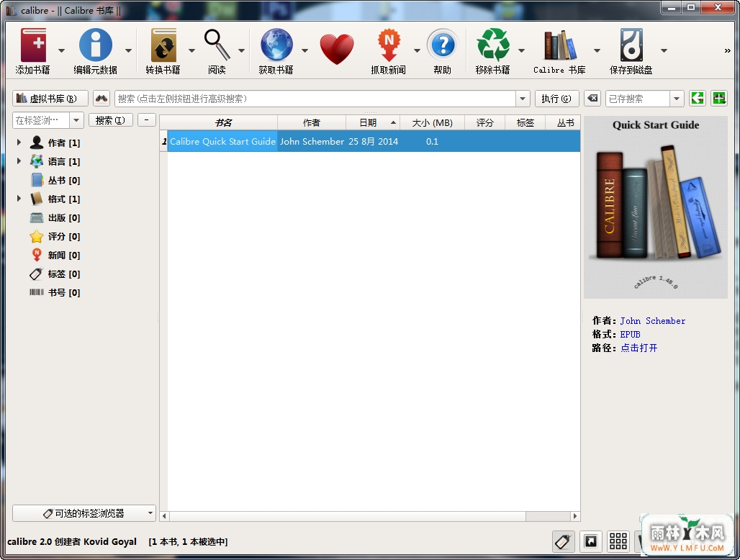Image resolution: width=740 pixels, height=560 pixels.
Task: Select Calibre Quick Start Guide title cell
Action: click(x=222, y=141)
